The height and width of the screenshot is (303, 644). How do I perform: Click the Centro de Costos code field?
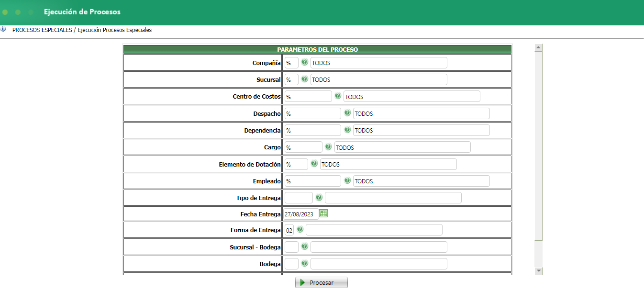pos(308,96)
